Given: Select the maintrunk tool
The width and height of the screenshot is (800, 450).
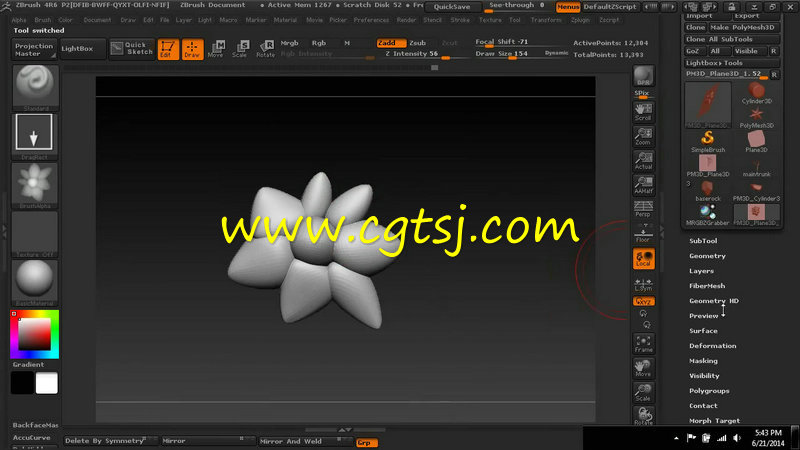Looking at the screenshot, I should (756, 166).
